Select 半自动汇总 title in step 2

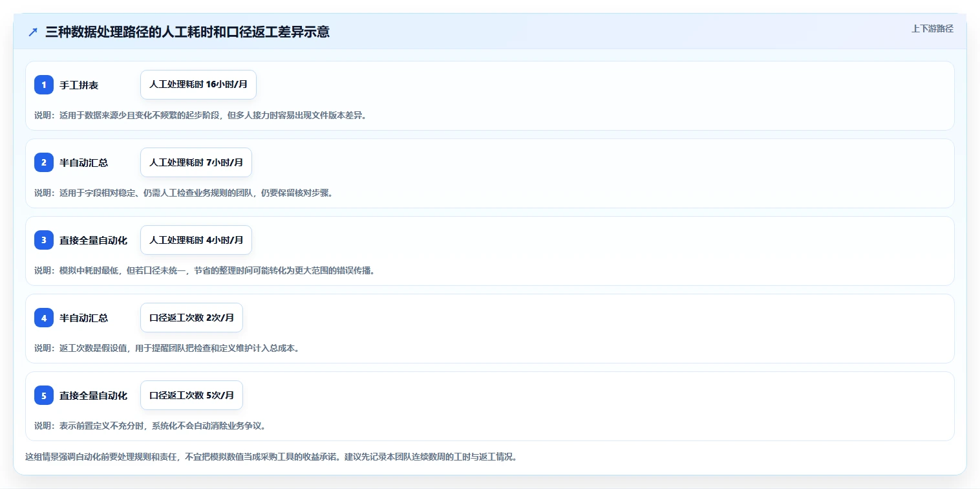tap(84, 163)
